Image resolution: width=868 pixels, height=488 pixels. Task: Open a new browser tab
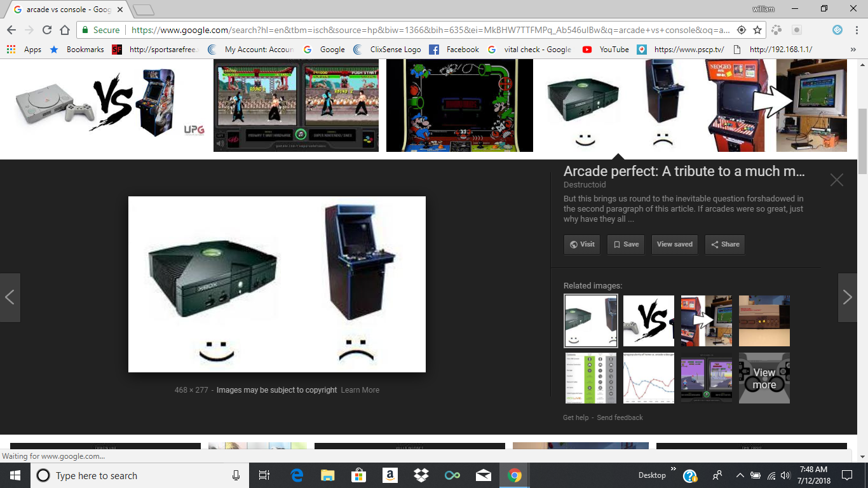coord(144,10)
